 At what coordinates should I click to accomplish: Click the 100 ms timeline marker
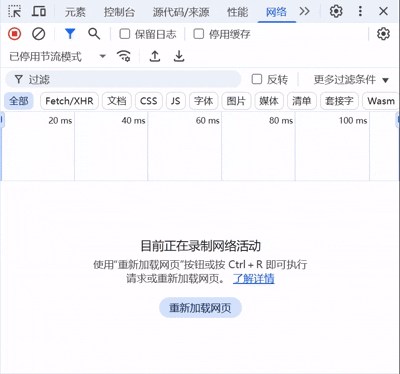point(353,120)
